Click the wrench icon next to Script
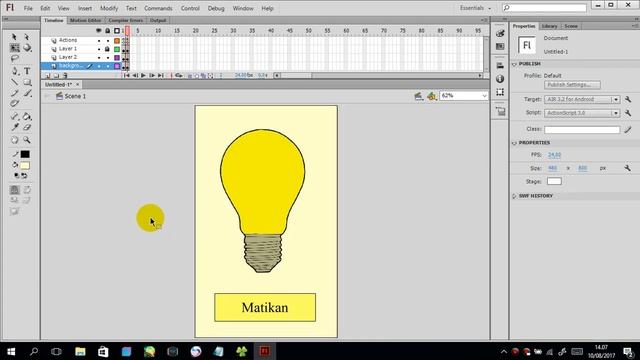This screenshot has height=360, width=640. pyautogui.click(x=628, y=113)
